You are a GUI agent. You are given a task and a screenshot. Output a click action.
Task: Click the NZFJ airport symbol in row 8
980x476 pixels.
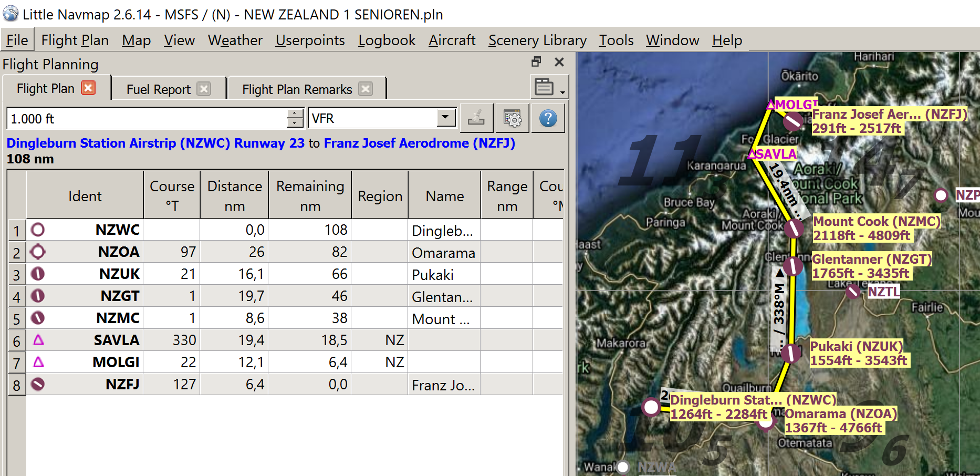(x=38, y=384)
